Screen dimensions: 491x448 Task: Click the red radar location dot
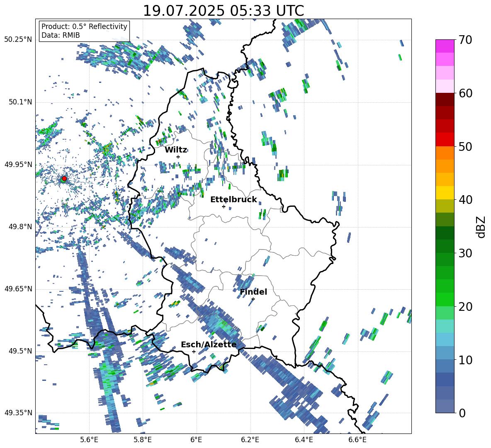pos(64,179)
